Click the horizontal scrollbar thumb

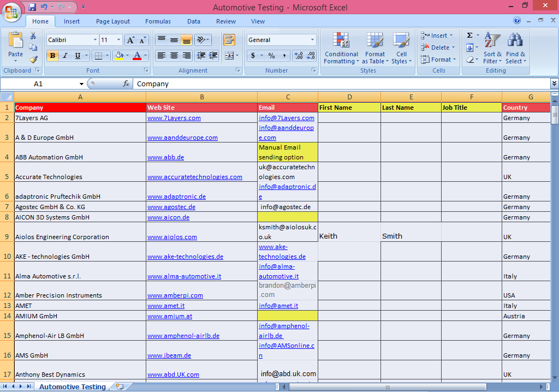point(388,387)
